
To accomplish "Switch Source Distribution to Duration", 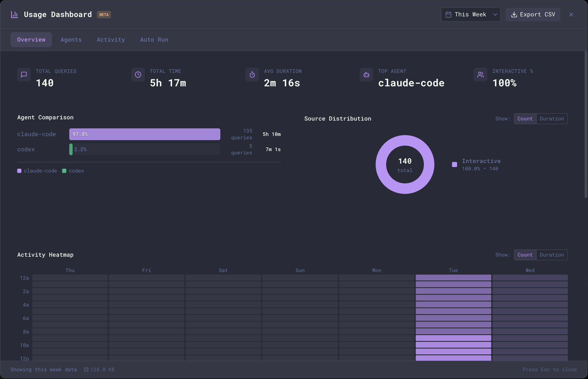I will click(552, 119).
